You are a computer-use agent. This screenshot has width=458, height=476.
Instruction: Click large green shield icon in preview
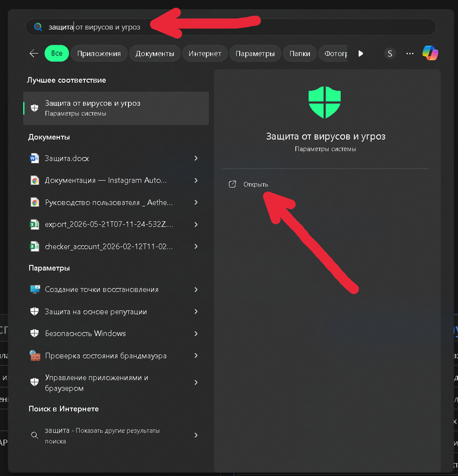click(325, 102)
